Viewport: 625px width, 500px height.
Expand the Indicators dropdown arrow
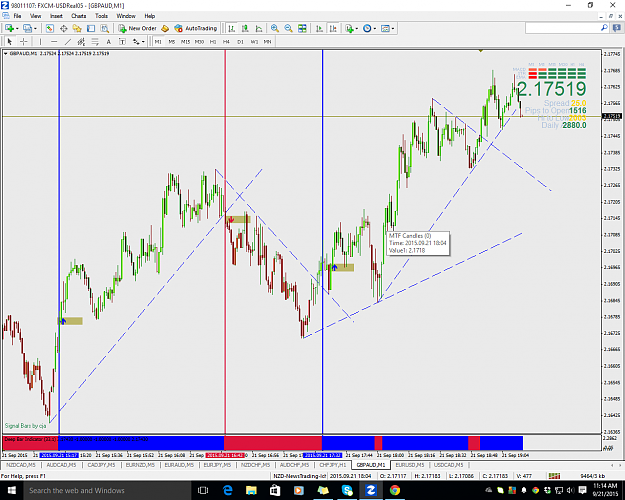(x=356, y=29)
